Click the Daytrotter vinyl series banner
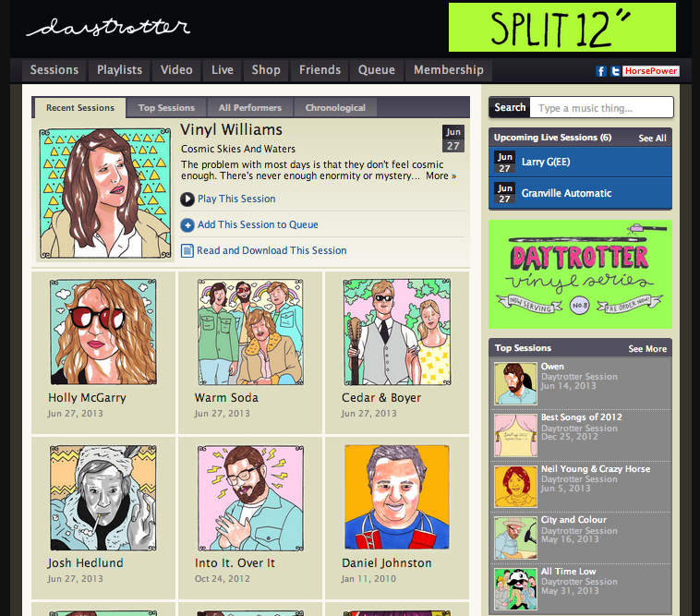 (x=580, y=274)
